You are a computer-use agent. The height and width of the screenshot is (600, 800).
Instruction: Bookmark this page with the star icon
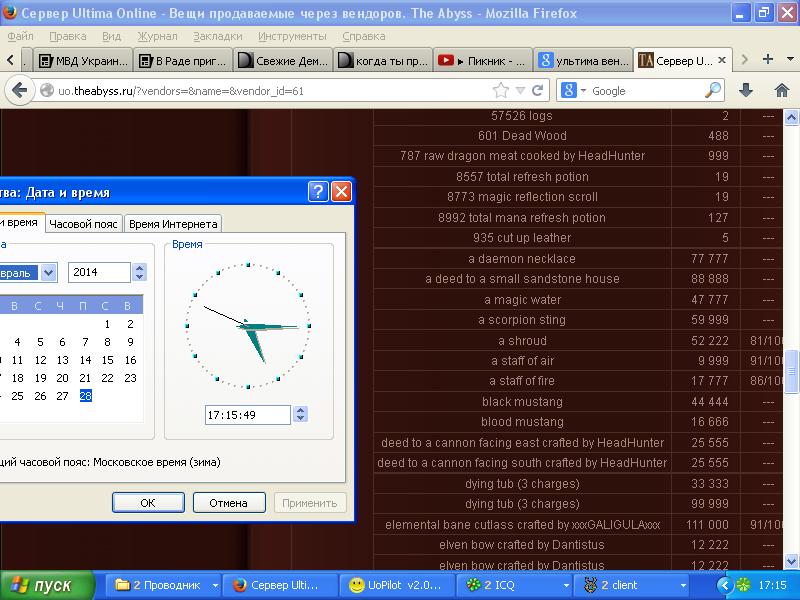pos(501,90)
